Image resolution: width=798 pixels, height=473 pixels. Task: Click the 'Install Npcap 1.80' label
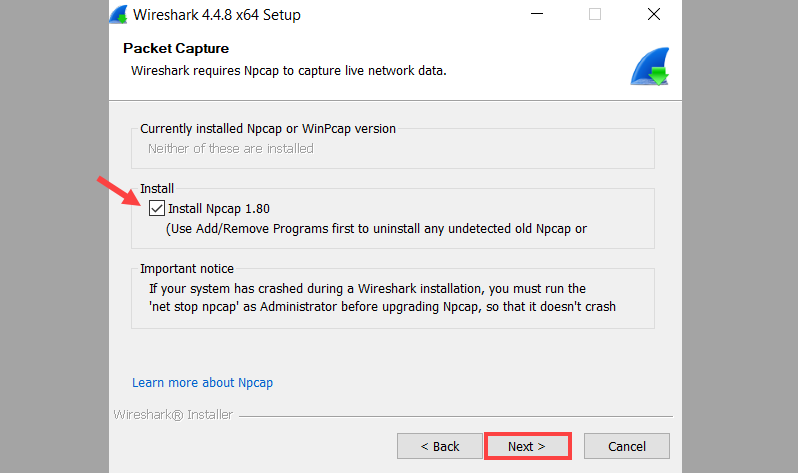[219, 209]
